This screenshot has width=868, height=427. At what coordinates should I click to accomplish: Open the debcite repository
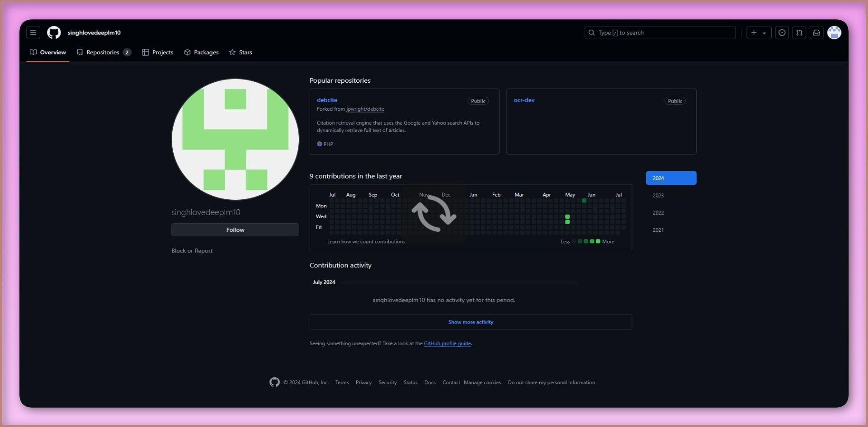coord(327,100)
